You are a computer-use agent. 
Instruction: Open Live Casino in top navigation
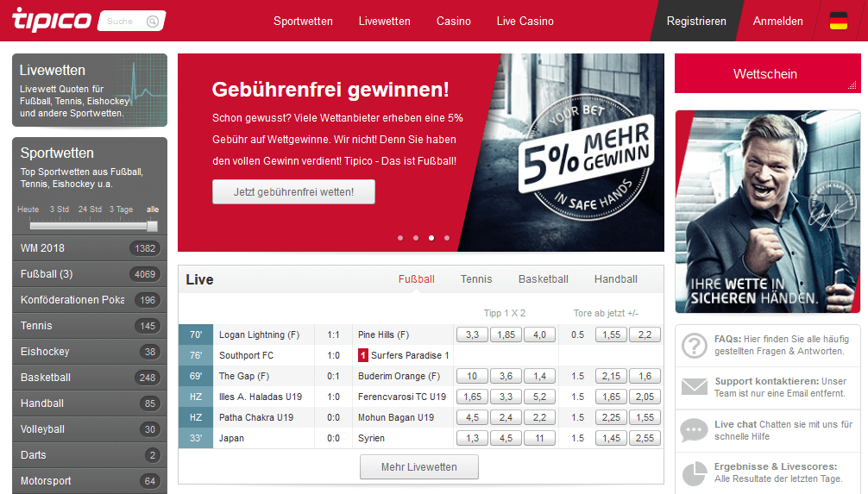(x=525, y=21)
